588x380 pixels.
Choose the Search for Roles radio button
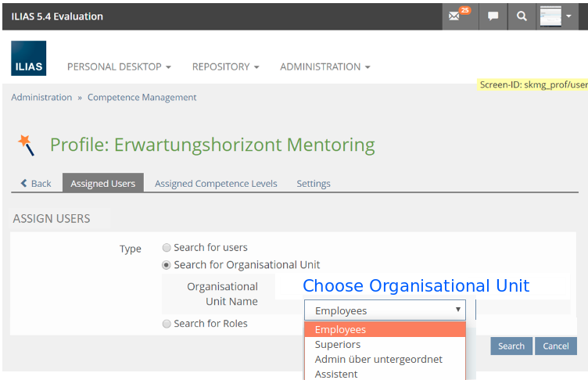pyautogui.click(x=166, y=324)
